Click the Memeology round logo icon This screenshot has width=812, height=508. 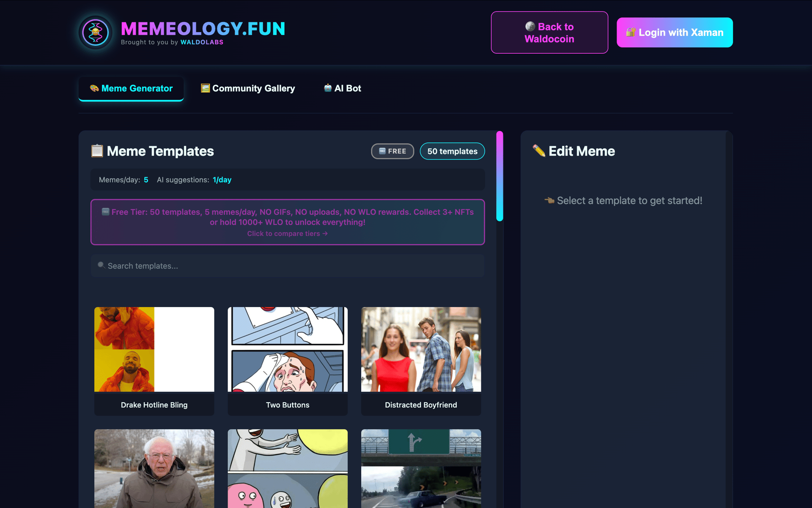(x=96, y=33)
